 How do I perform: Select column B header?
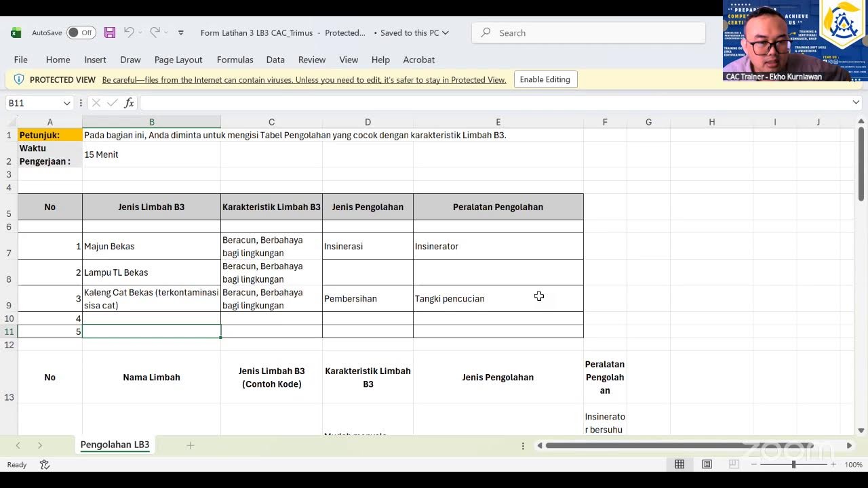(x=151, y=122)
